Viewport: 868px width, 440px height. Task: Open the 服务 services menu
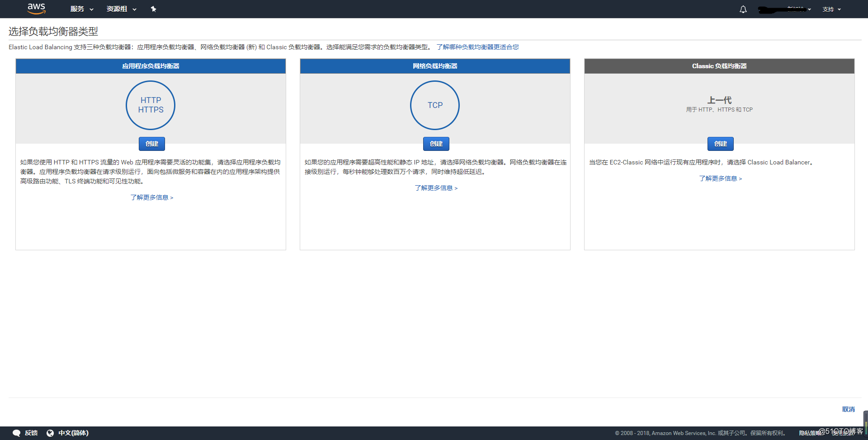click(x=82, y=9)
